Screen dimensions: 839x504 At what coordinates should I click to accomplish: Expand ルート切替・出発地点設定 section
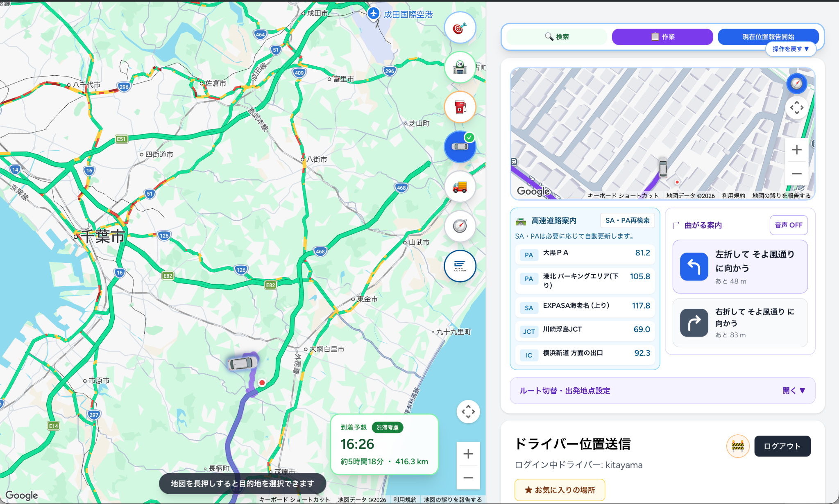click(x=662, y=391)
